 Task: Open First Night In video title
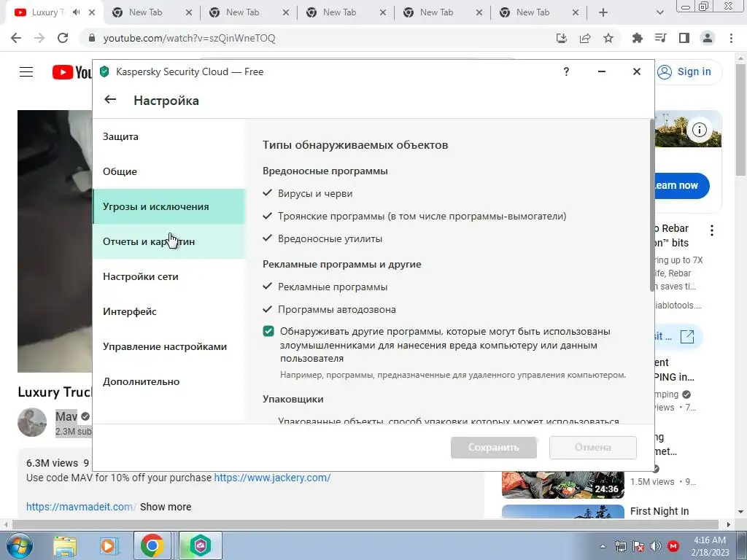click(x=659, y=511)
